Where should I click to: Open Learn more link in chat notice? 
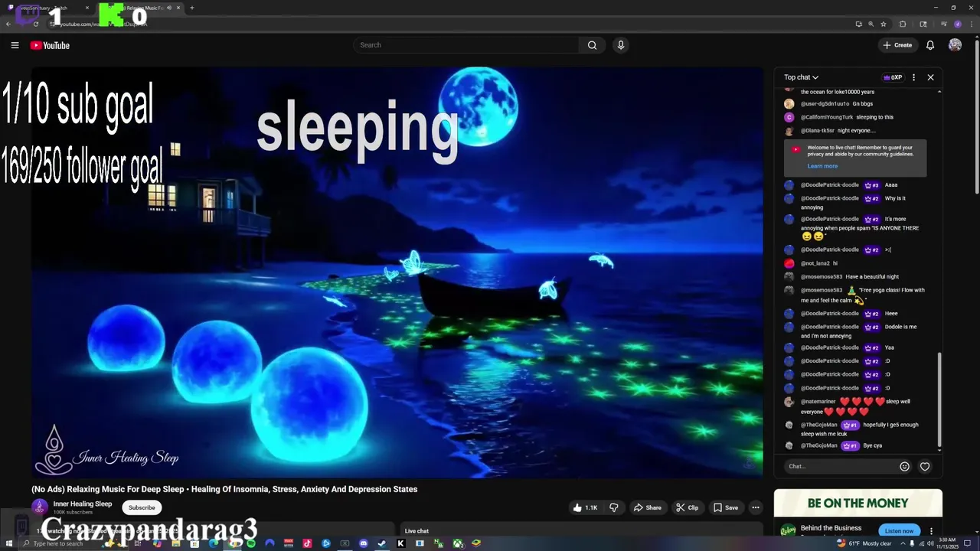[x=822, y=166]
